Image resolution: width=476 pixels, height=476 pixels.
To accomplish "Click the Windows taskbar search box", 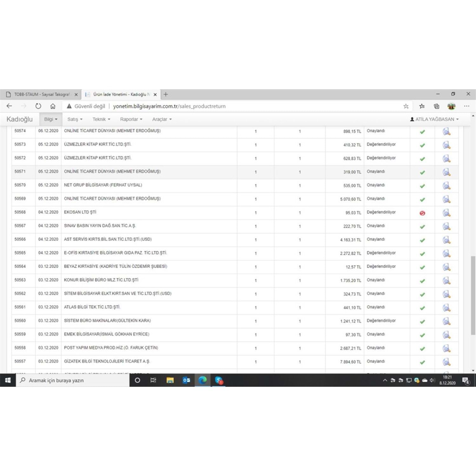I will click(73, 380).
